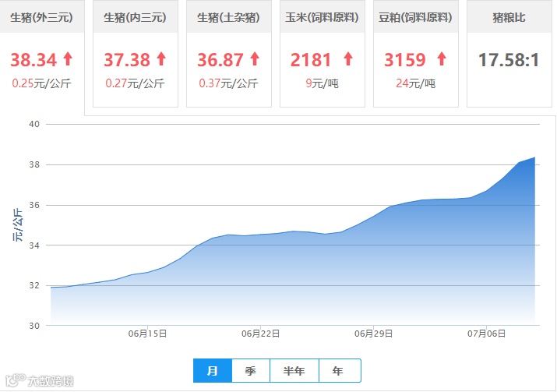Image resolution: width=557 pixels, height=392 pixels.
Task: Click the corn price 2181
Action: (311, 60)
